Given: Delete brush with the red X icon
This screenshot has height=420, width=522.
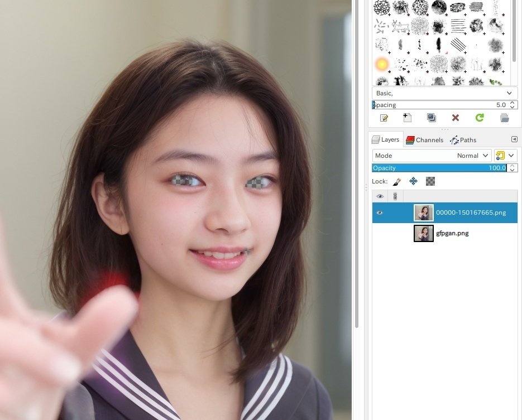Looking at the screenshot, I should [x=456, y=118].
